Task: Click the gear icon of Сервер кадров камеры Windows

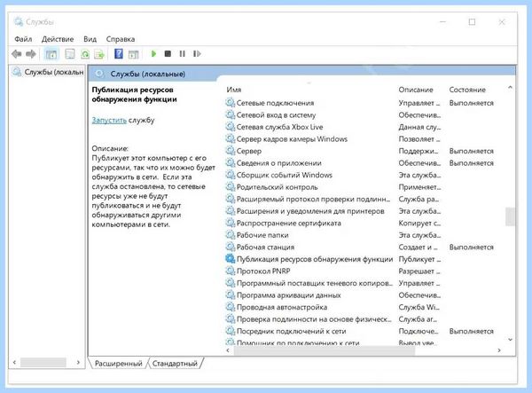Action: point(230,138)
